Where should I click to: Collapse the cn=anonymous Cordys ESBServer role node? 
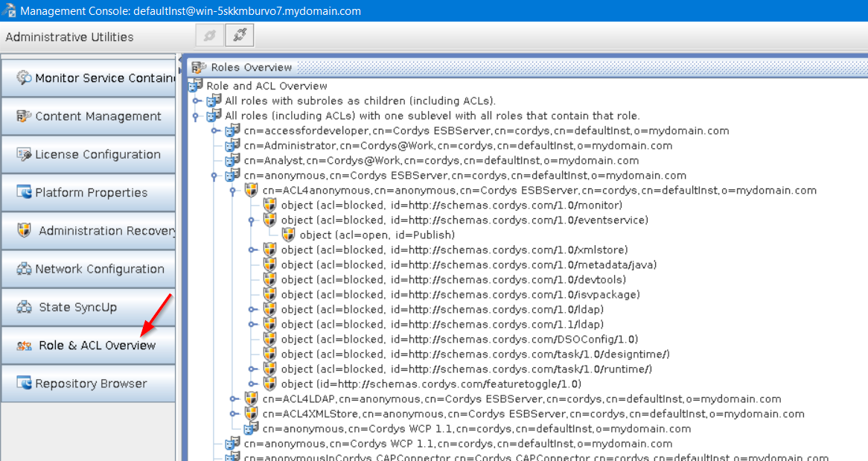point(215,177)
